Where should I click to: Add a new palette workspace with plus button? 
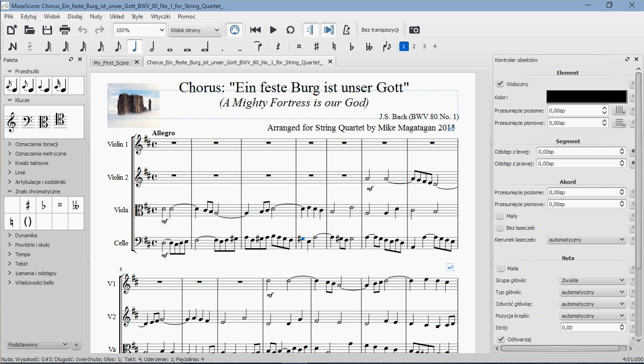(x=77, y=345)
